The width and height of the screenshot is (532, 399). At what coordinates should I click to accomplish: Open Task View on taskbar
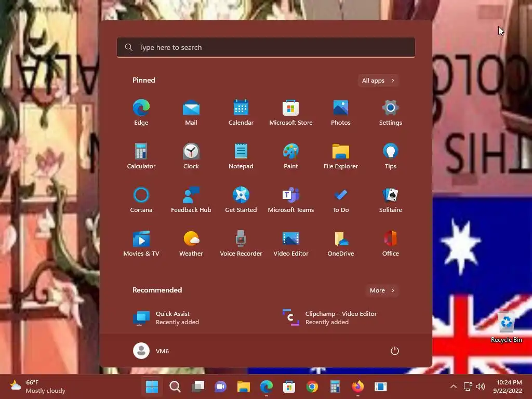pyautogui.click(x=198, y=387)
